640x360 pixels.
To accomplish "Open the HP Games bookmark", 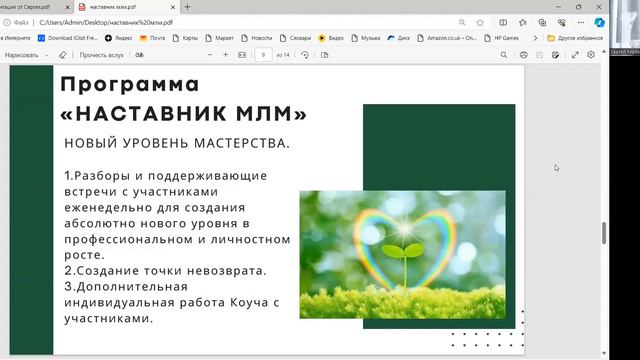I will pos(502,38).
